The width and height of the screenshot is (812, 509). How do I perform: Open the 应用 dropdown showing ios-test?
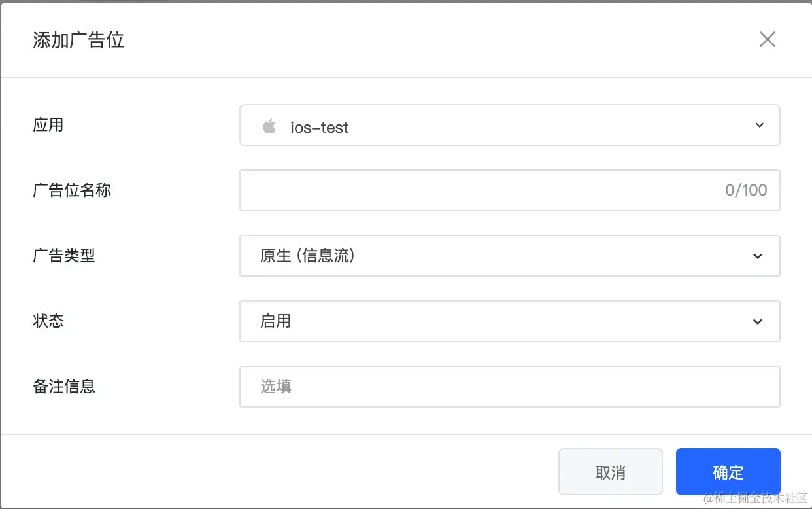509,125
